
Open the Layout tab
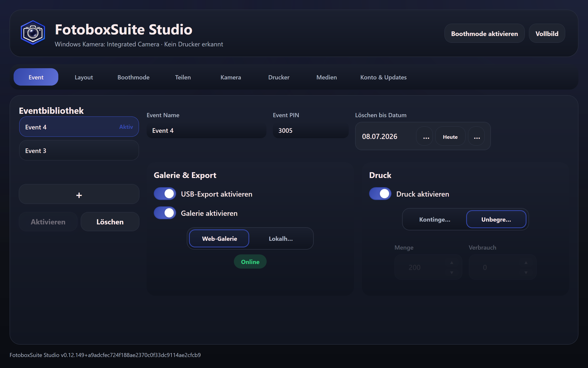(84, 77)
